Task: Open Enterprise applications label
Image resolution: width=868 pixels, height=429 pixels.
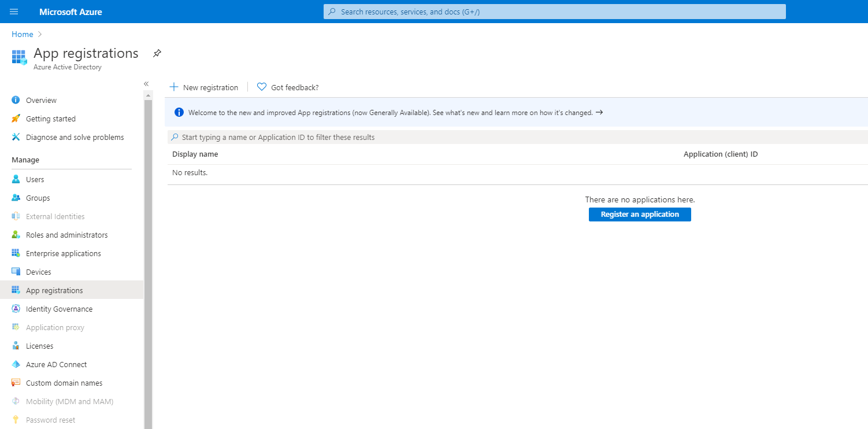Action: (x=64, y=253)
